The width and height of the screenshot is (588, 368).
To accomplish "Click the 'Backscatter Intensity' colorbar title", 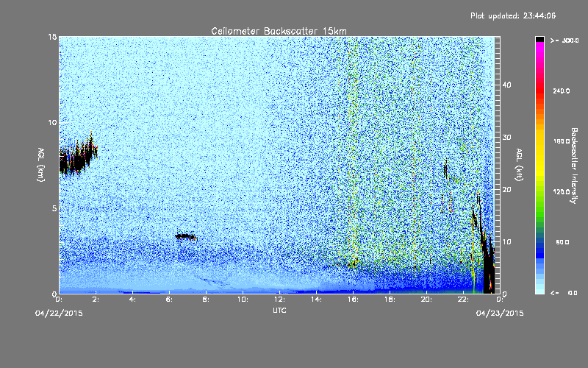I will coord(574,166).
